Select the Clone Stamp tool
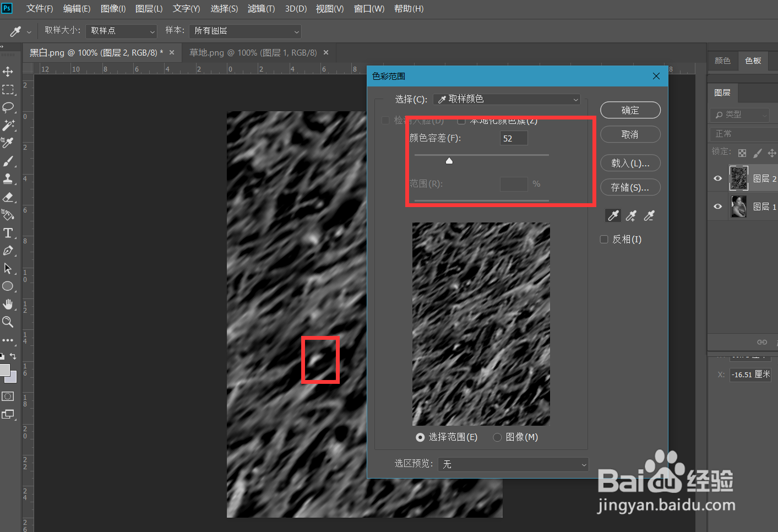This screenshot has height=532, width=778. pyautogui.click(x=9, y=179)
